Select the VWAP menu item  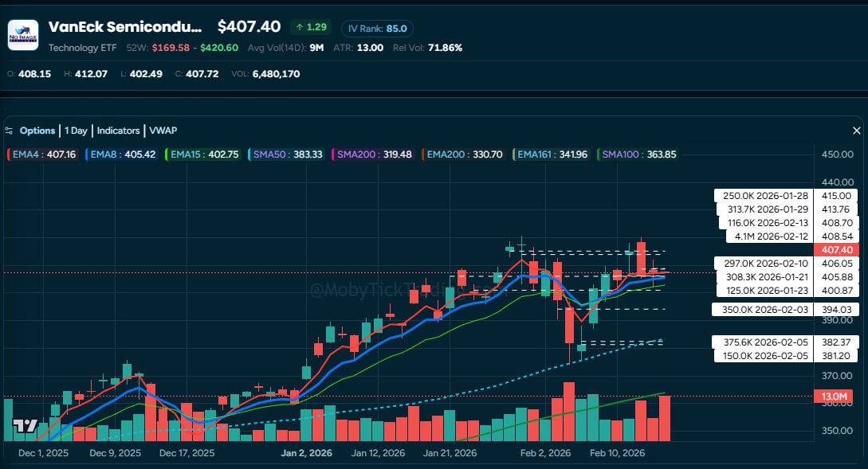pos(164,130)
